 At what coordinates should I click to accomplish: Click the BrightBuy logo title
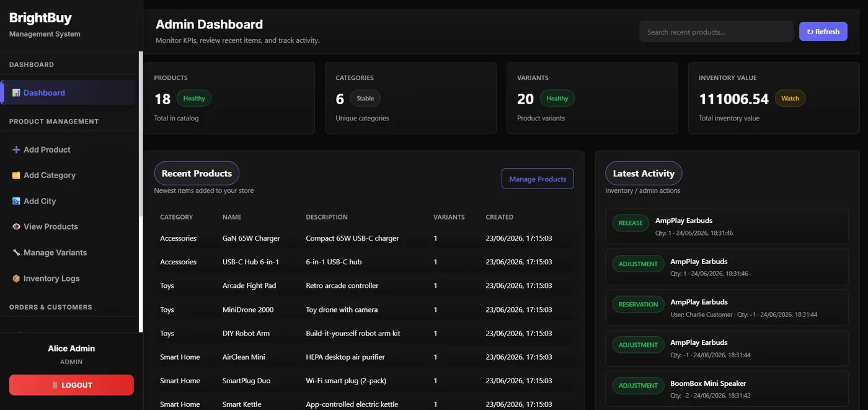point(40,18)
